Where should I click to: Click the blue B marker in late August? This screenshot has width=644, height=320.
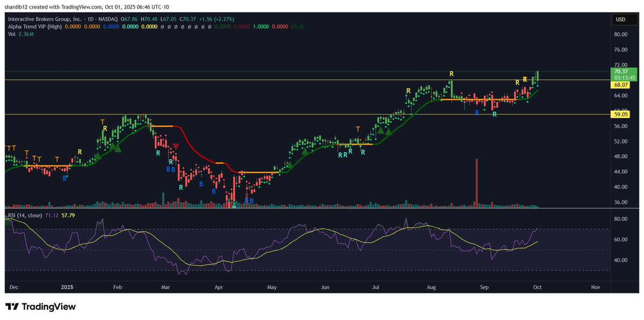[476, 112]
